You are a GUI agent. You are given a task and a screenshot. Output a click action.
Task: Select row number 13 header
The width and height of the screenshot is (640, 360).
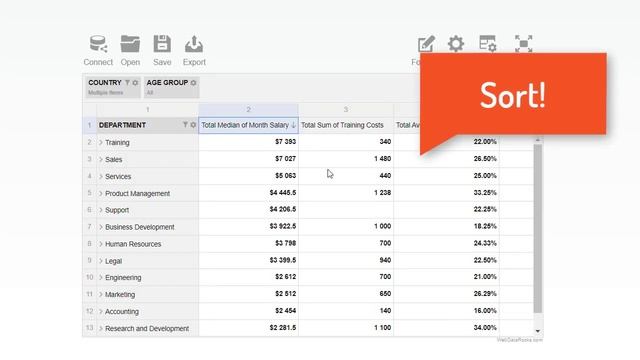click(x=89, y=328)
